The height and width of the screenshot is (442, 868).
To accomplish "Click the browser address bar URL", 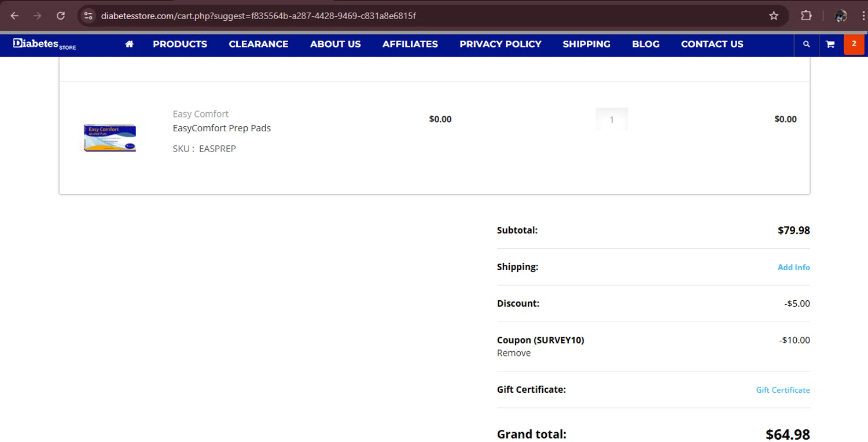I will coord(258,16).
